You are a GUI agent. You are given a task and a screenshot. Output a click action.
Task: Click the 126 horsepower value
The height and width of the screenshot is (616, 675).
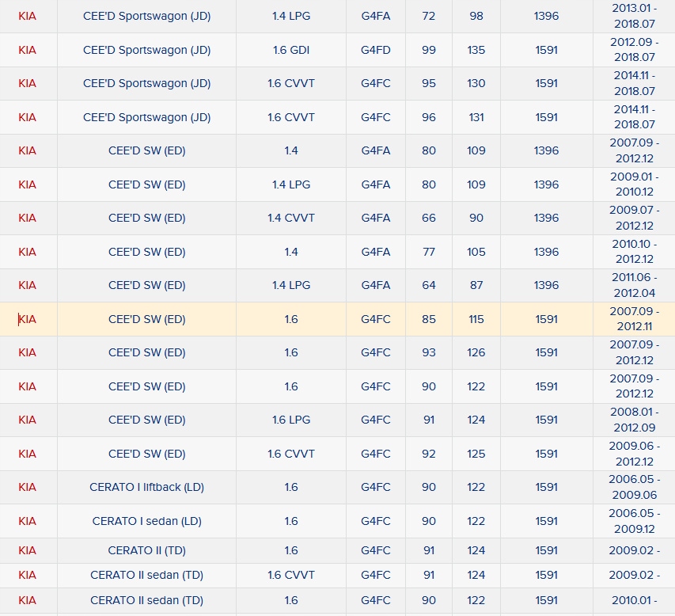476,352
